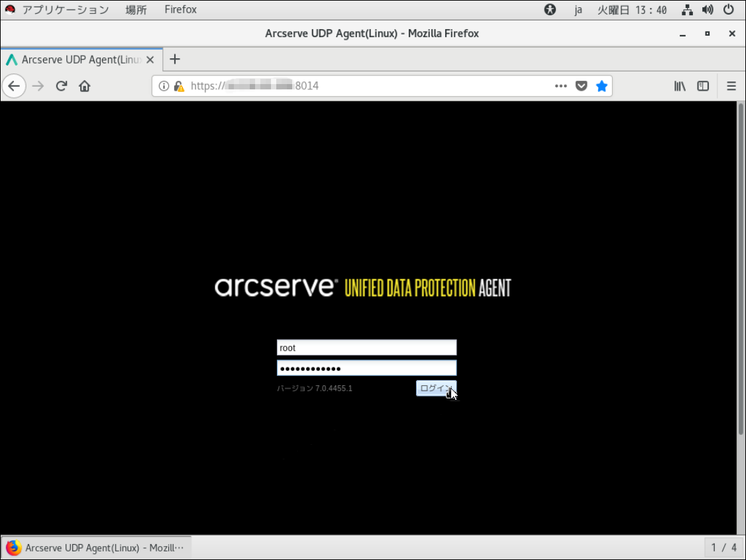Toggle the bookmark star for this page
746x560 pixels.
tap(602, 86)
